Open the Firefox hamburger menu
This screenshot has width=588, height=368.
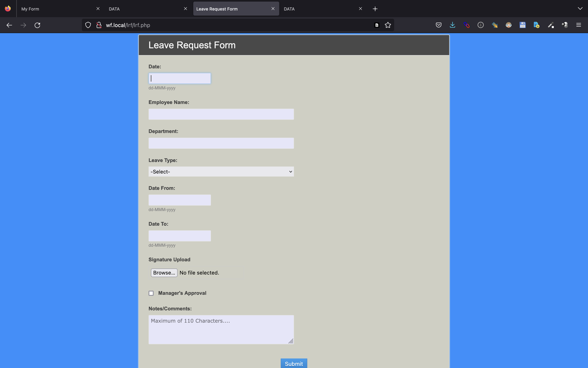(x=579, y=25)
